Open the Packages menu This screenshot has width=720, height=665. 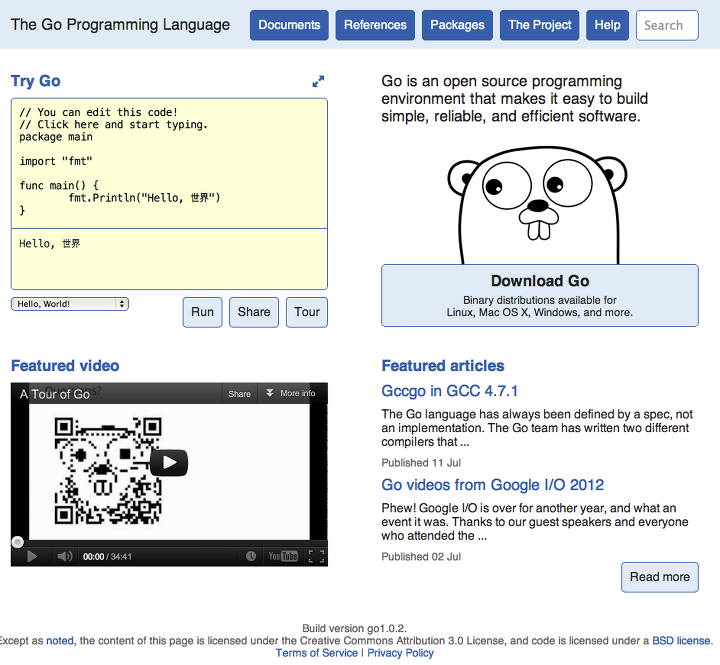point(457,25)
